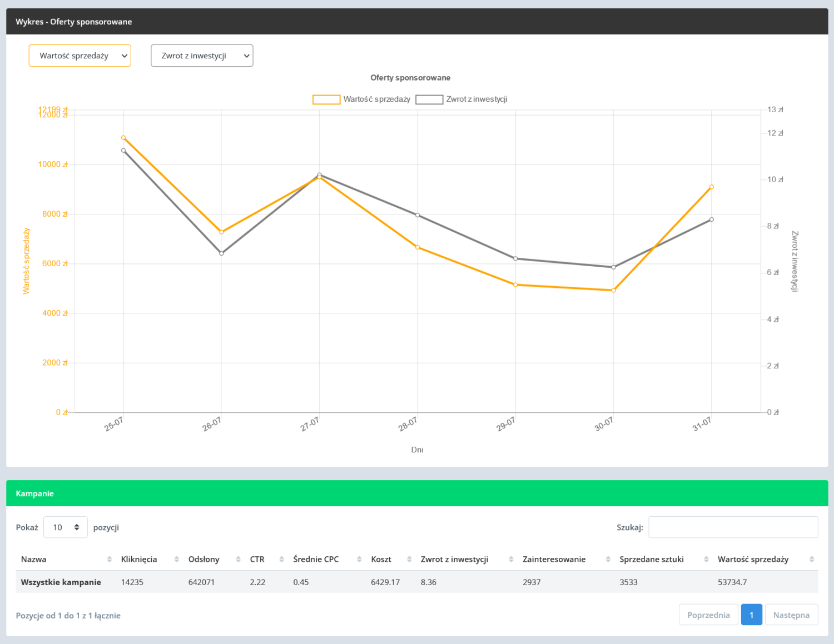Sort table by Nazwa column icon

tap(110, 560)
